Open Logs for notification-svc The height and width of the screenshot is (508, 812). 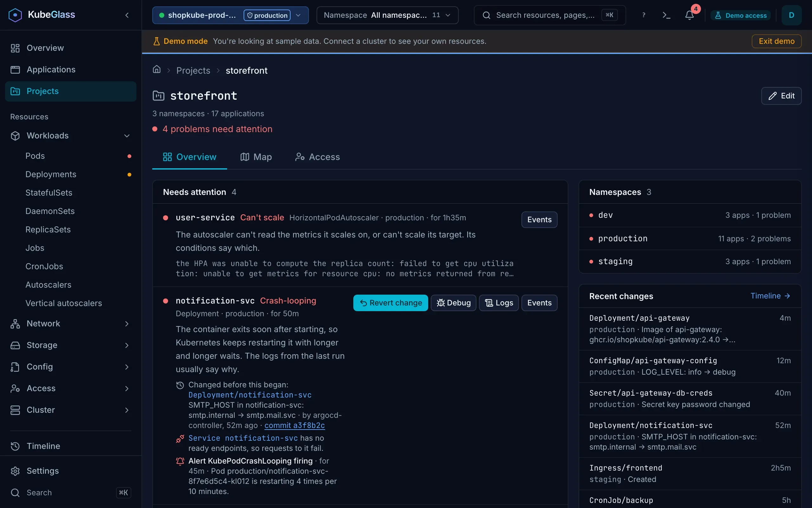pos(499,303)
